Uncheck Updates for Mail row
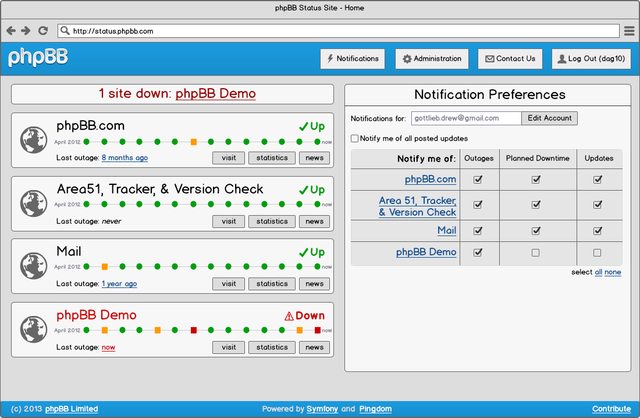 598,231
